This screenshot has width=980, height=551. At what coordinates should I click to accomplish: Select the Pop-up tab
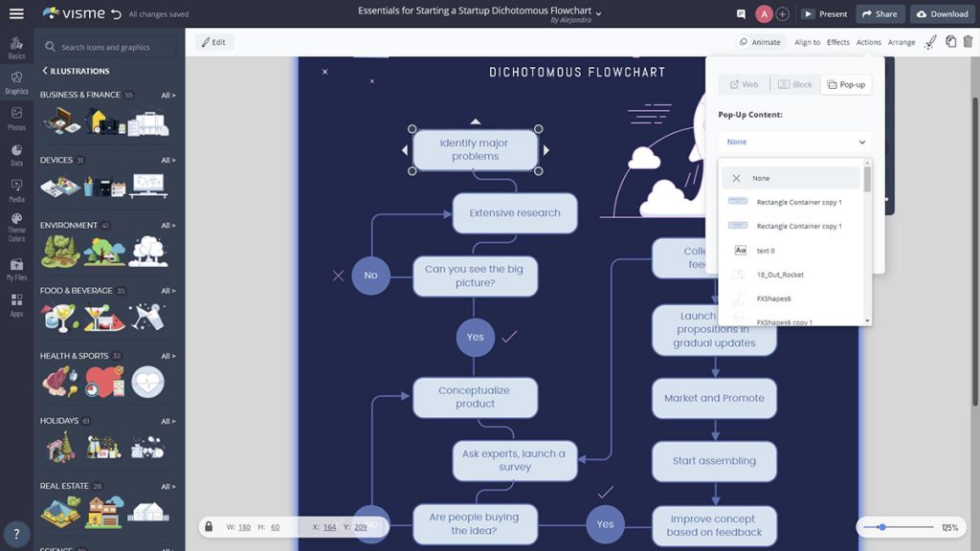coord(846,84)
